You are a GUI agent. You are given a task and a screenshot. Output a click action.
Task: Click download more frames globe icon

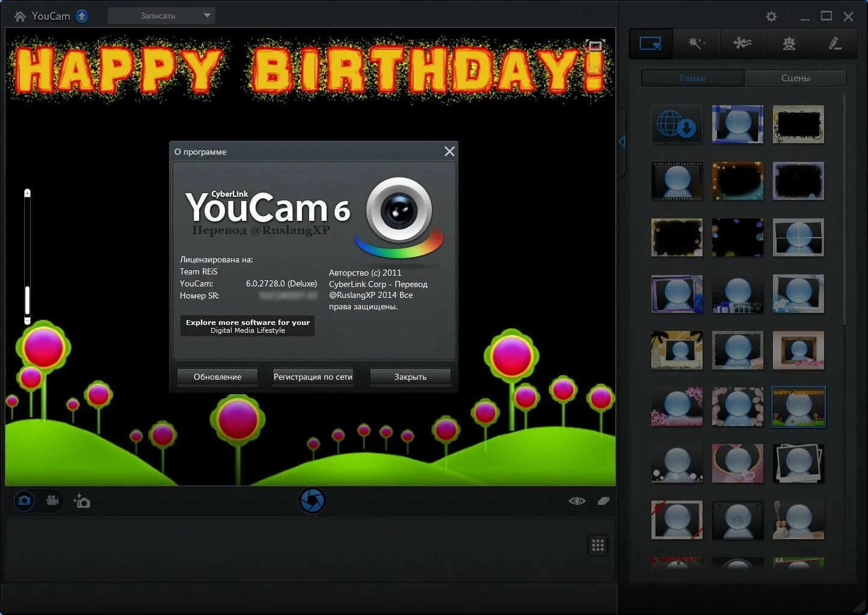[677, 124]
